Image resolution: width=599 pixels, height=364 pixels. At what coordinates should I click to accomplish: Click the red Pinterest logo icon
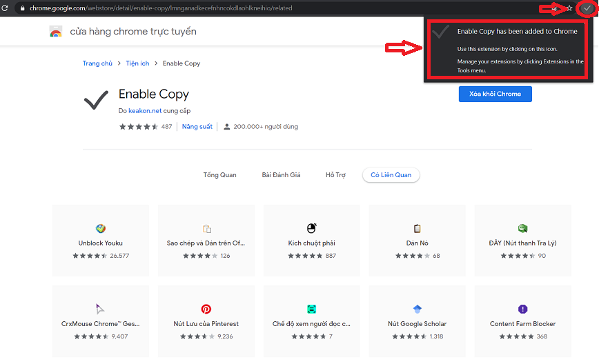pyautogui.click(x=206, y=309)
